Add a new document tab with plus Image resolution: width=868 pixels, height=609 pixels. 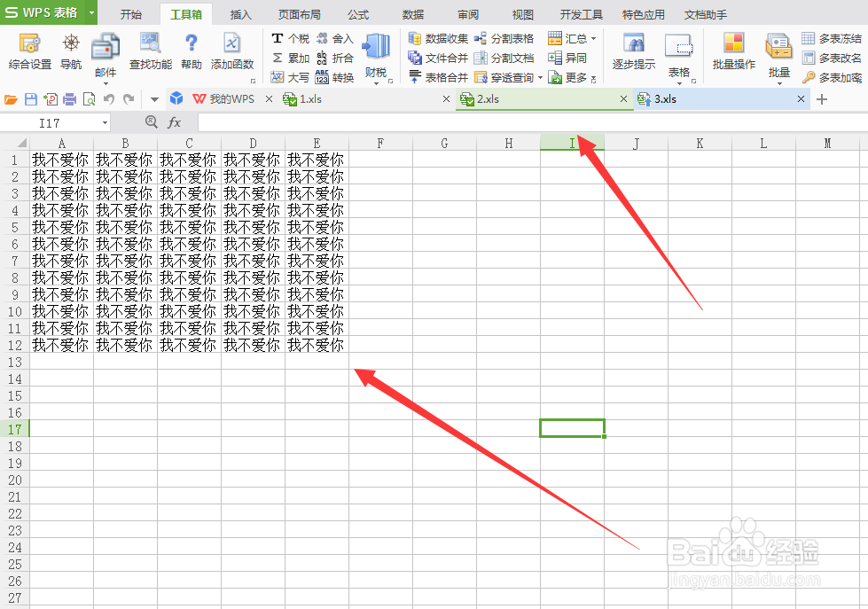coord(822,99)
